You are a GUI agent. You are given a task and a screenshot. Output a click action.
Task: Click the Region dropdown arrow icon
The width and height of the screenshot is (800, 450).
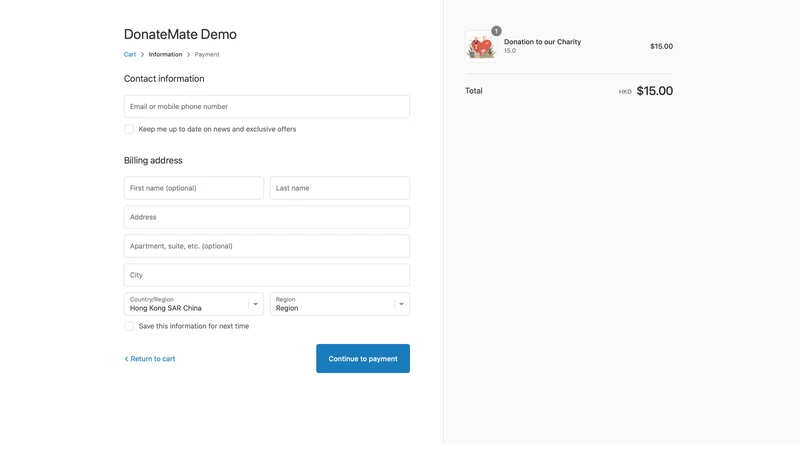coord(402,304)
